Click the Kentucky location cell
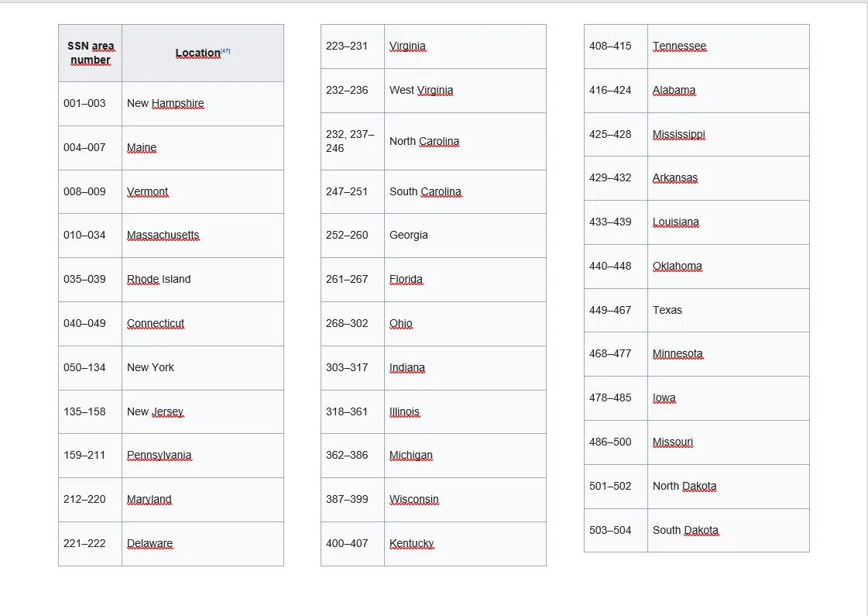This screenshot has height=616, width=868. pos(465,544)
